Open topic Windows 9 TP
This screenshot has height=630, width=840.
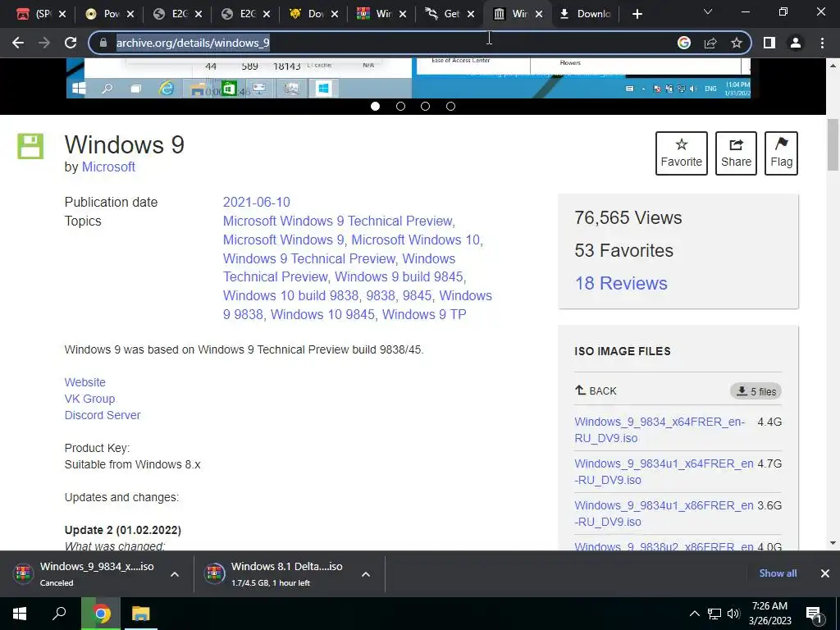pos(424,314)
